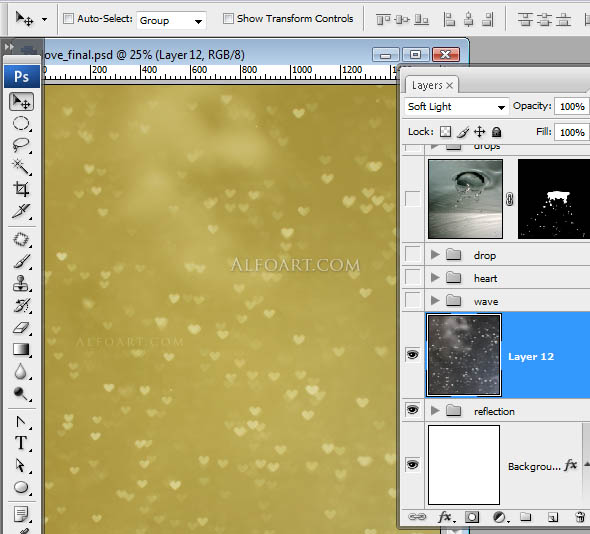Show the masked water drop layer
The image size is (590, 534).
[x=412, y=199]
